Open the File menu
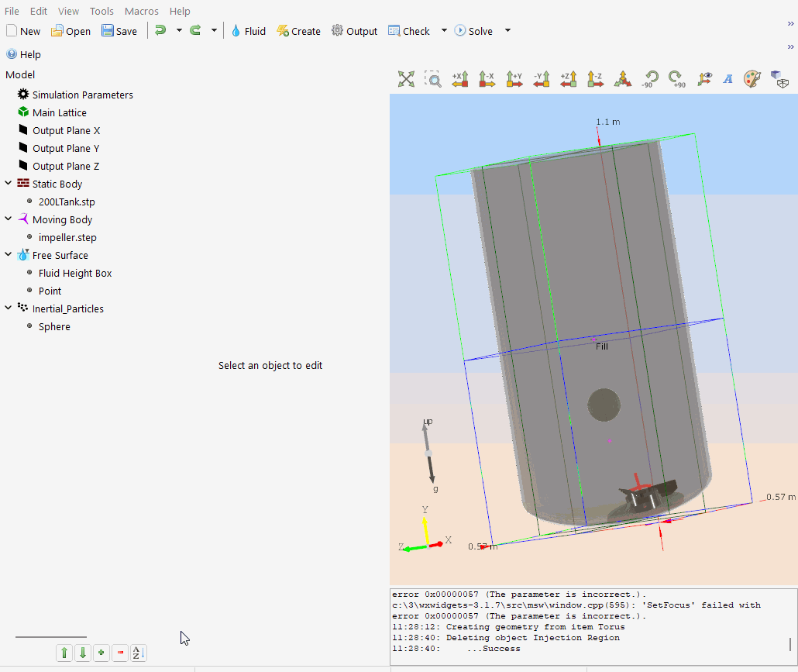This screenshot has height=672, width=798. click(12, 11)
